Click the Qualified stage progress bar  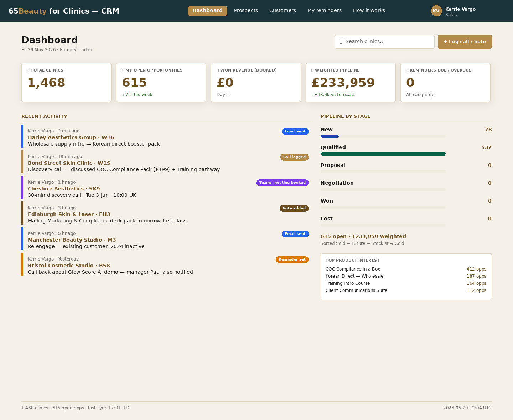pyautogui.click(x=383, y=154)
